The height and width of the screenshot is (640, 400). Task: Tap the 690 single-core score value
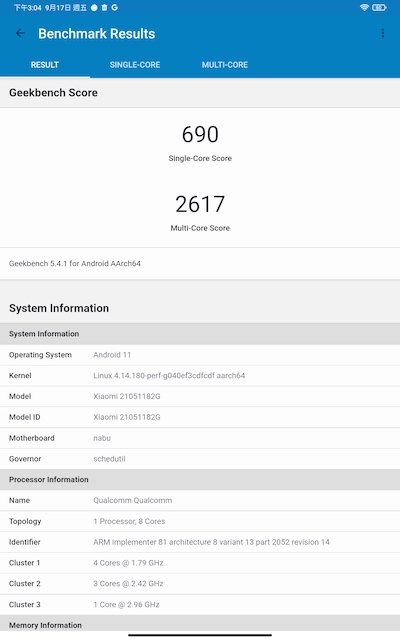point(200,134)
